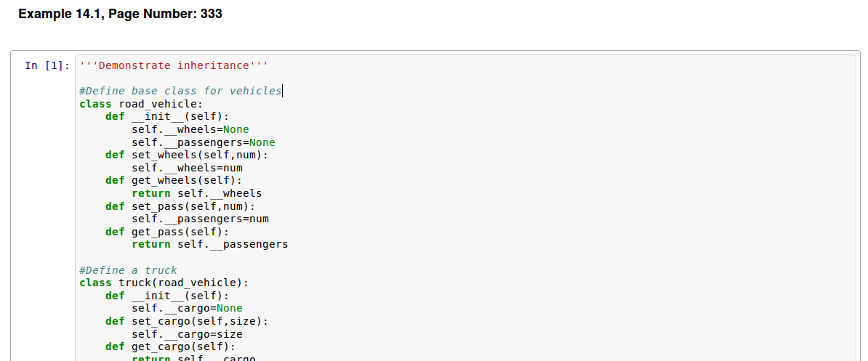
Task: Click the 'def set_pass(self,num):' line
Action: pos(180,206)
